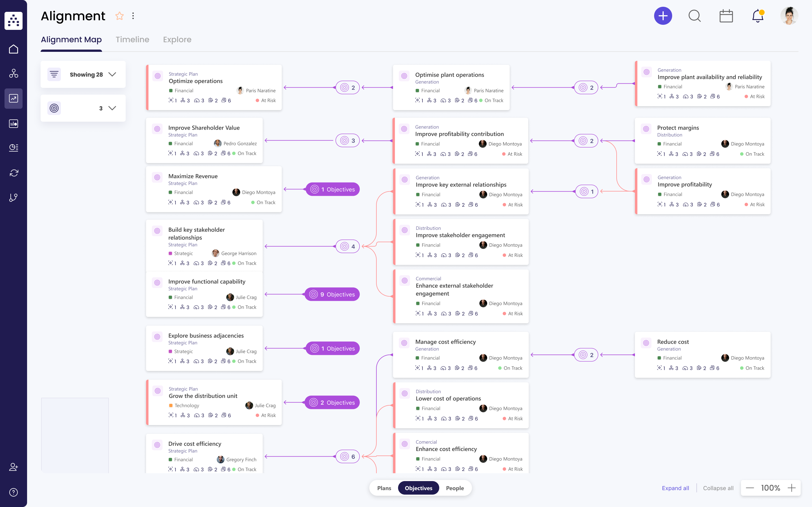Open the Explore tab

click(x=177, y=39)
